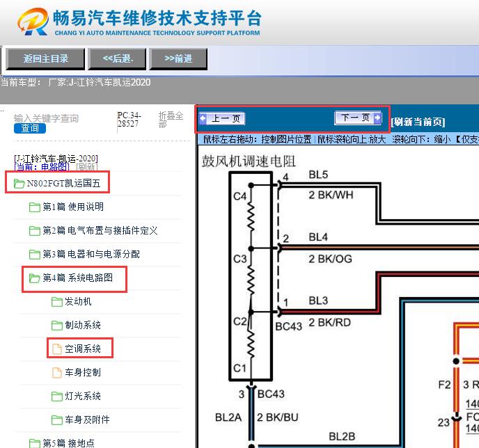Click folder icon beside 第5篇 接地点
Screen dimensions: 479x448
tap(35, 443)
